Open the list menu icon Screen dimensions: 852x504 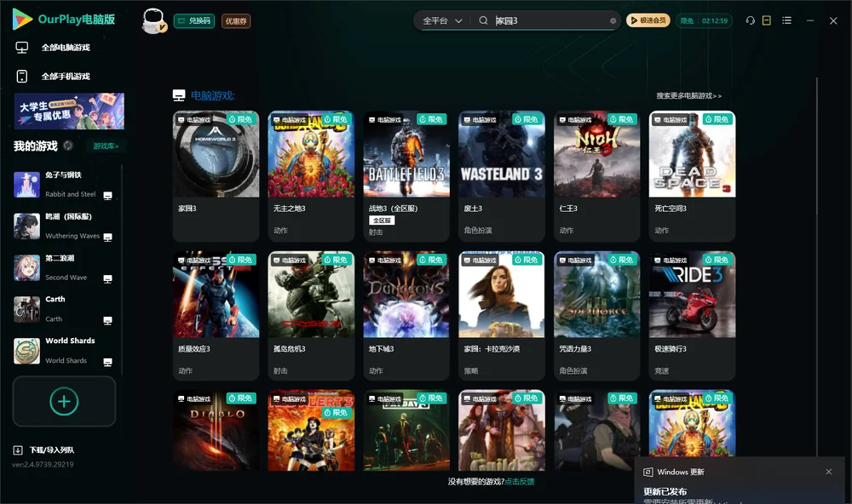(786, 20)
